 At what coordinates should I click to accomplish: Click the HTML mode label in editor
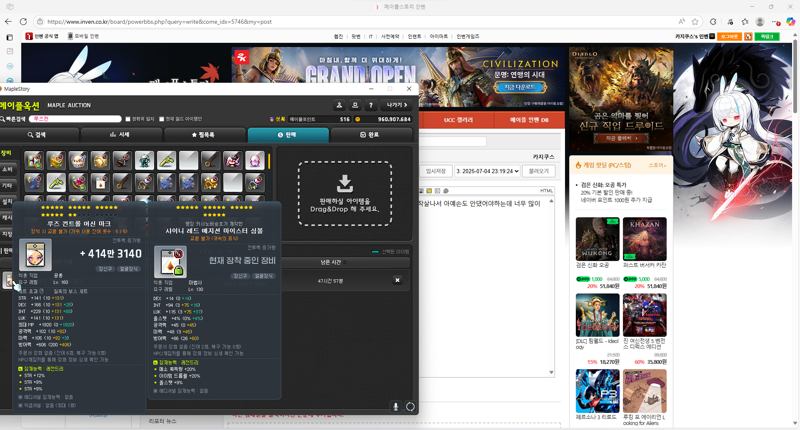(546, 191)
